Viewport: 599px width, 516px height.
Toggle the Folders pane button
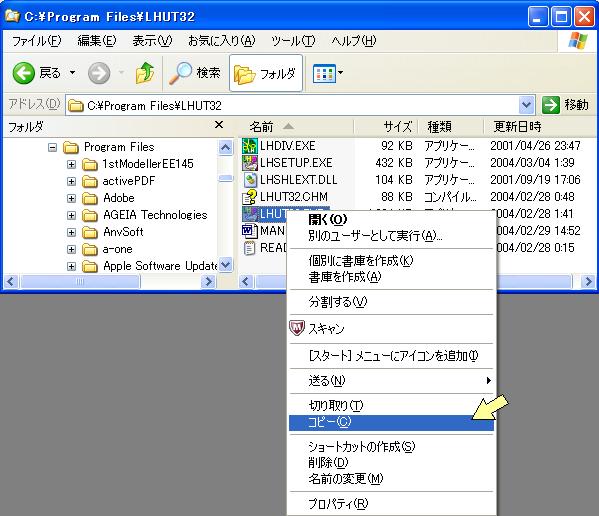[x=266, y=73]
